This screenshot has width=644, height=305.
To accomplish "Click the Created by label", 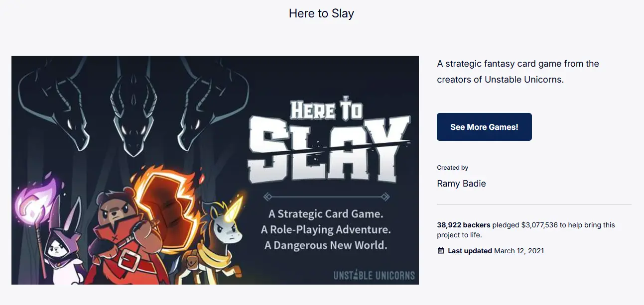I will (452, 168).
